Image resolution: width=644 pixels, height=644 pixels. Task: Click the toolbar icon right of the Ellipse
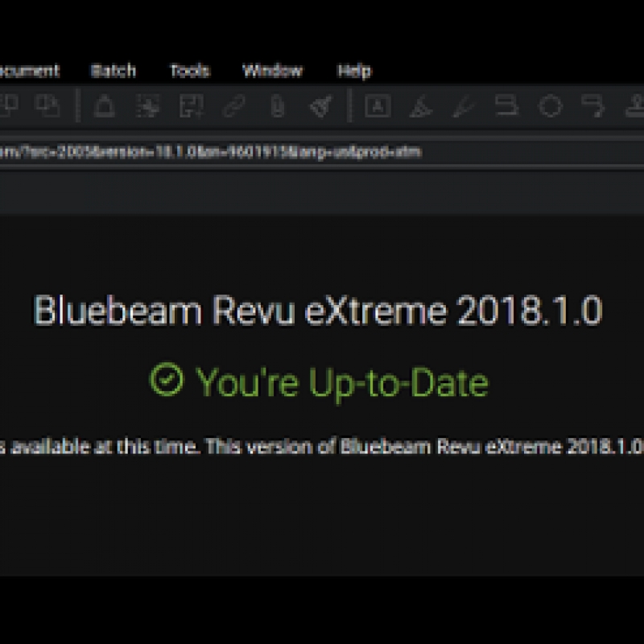[593, 106]
